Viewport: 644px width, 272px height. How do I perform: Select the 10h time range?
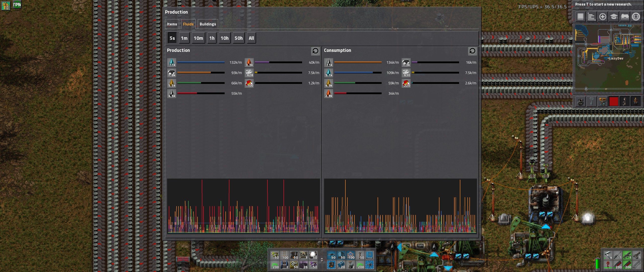pos(225,38)
